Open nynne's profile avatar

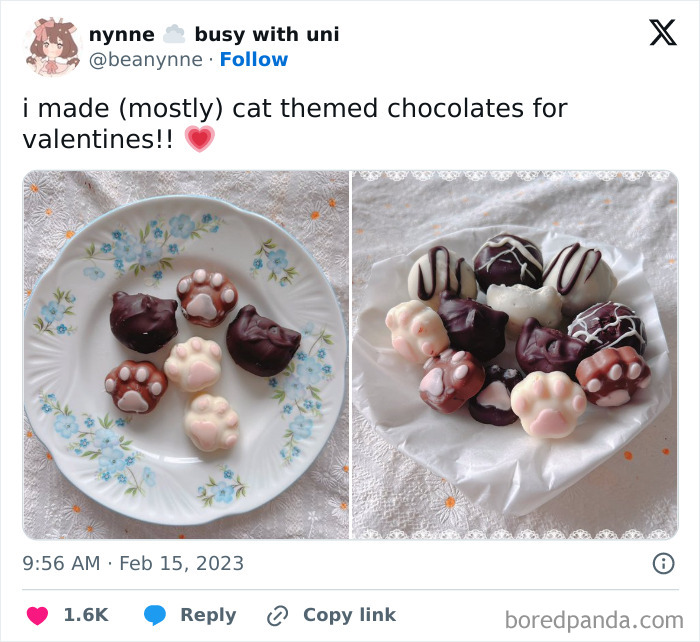[53, 46]
